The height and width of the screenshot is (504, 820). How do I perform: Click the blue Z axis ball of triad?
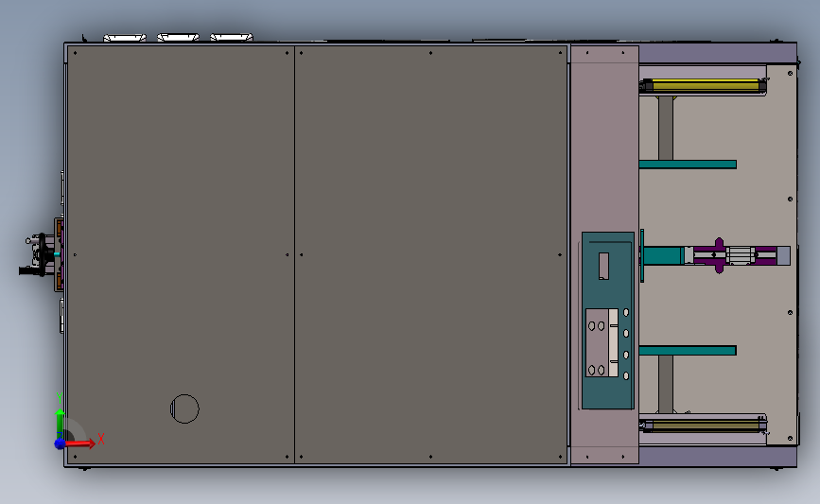click(x=60, y=444)
